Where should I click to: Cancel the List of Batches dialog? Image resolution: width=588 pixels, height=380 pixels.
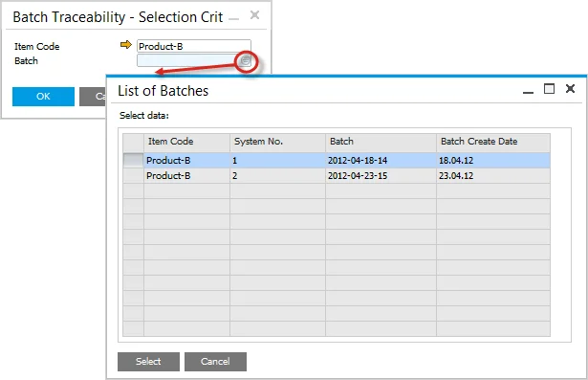coord(215,362)
